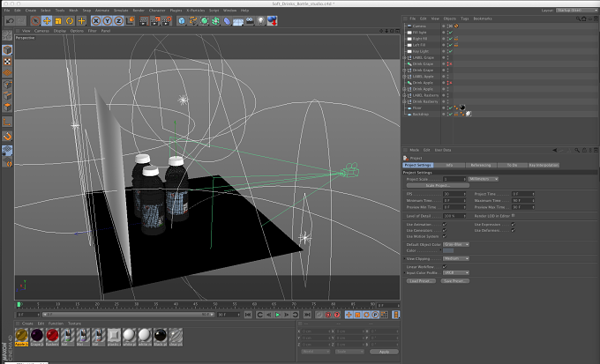600x364 pixels.
Task: Click the FPS input field
Action: (x=454, y=194)
